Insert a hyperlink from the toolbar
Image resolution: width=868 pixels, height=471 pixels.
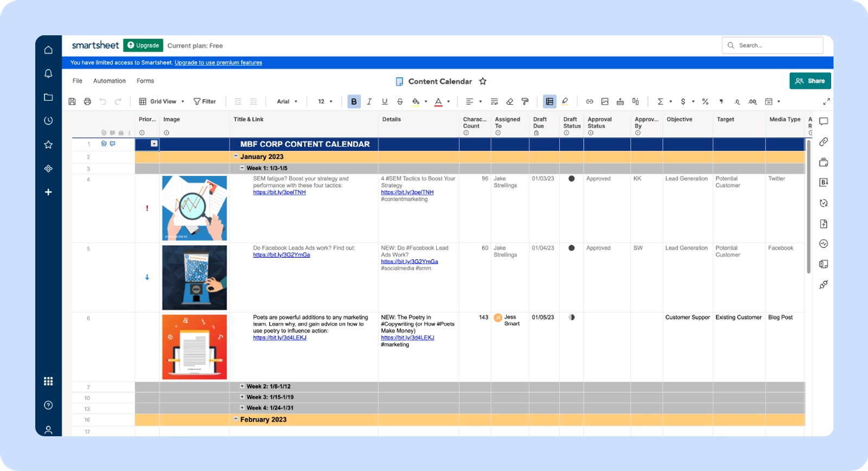click(590, 101)
